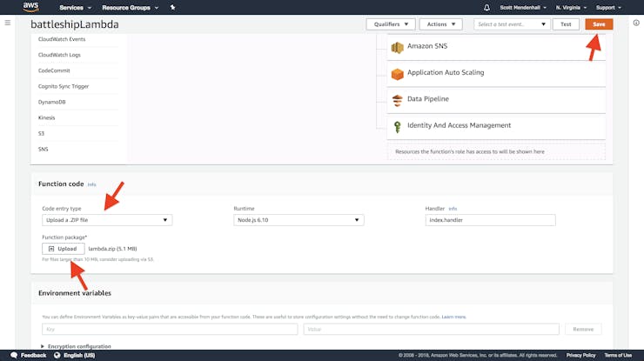Click the environment variable Value field
The height and width of the screenshot is (361, 644).
pos(432,329)
